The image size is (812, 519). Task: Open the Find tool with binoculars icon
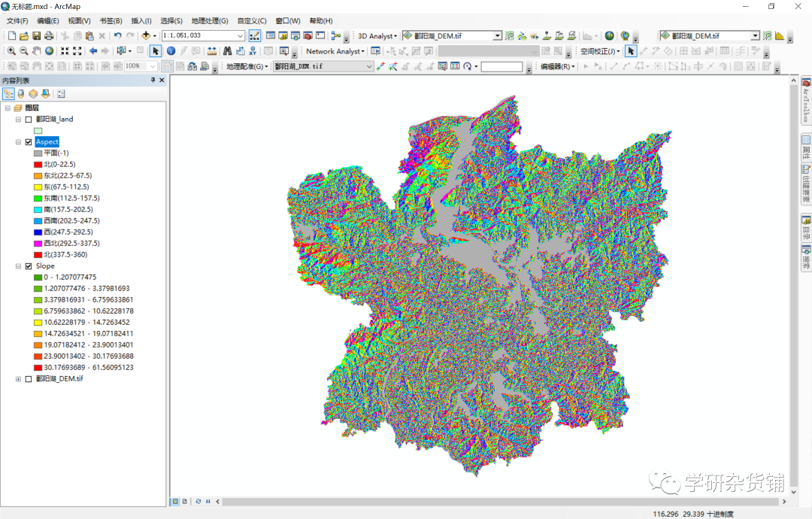click(x=229, y=50)
